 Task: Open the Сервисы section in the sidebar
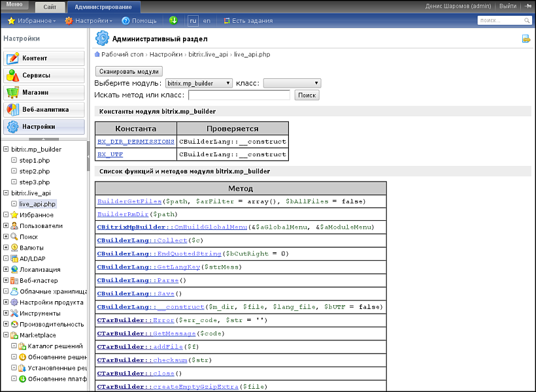click(44, 75)
